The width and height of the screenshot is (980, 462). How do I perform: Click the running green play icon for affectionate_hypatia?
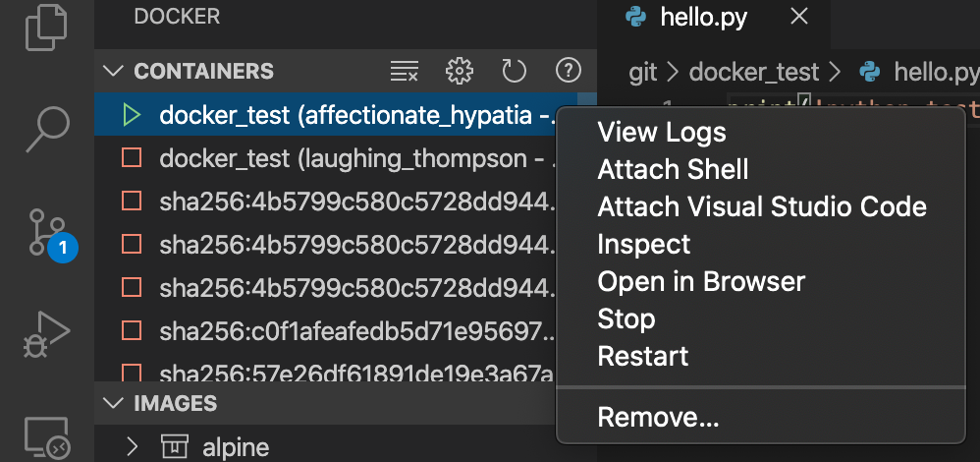click(x=132, y=115)
